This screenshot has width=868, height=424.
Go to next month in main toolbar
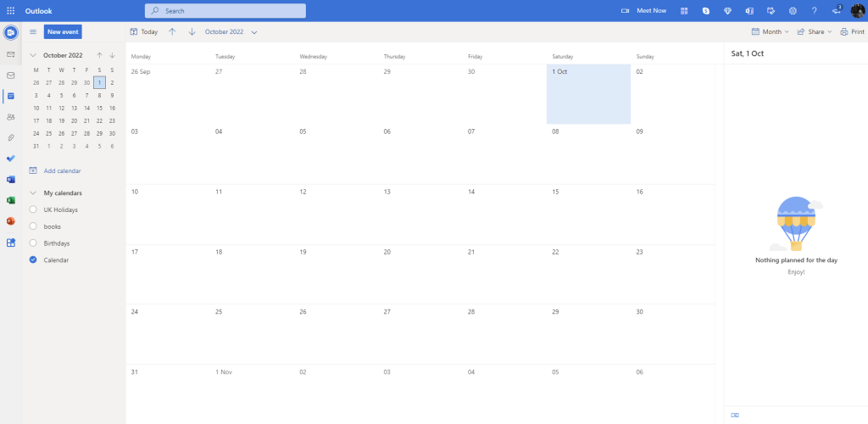192,32
